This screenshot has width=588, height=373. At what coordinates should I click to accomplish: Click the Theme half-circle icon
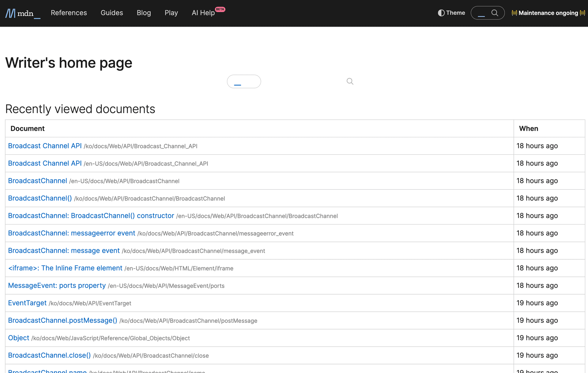441,13
